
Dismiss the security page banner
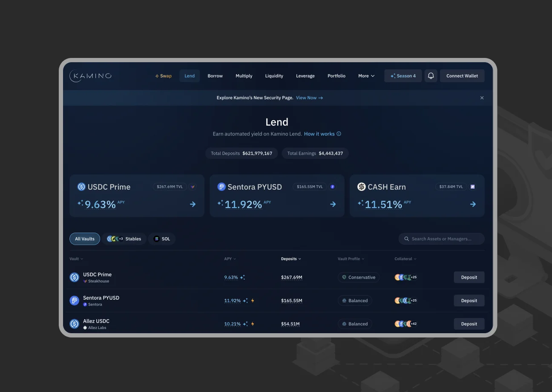pos(482,98)
